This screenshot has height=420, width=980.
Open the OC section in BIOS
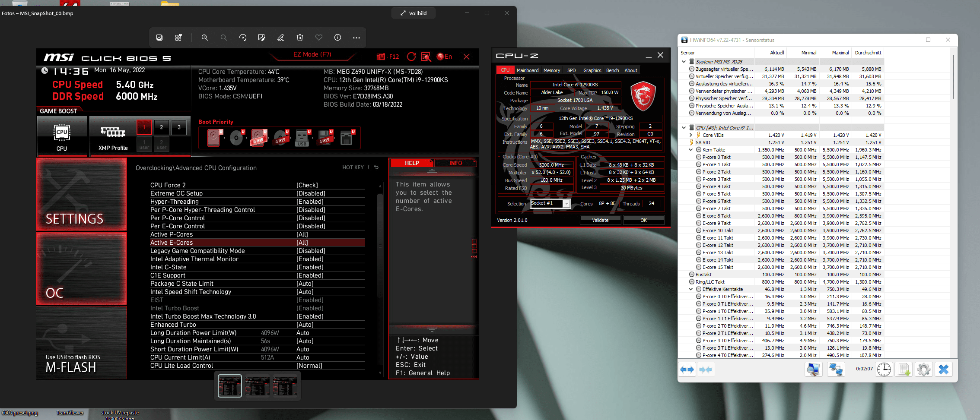[x=82, y=268]
